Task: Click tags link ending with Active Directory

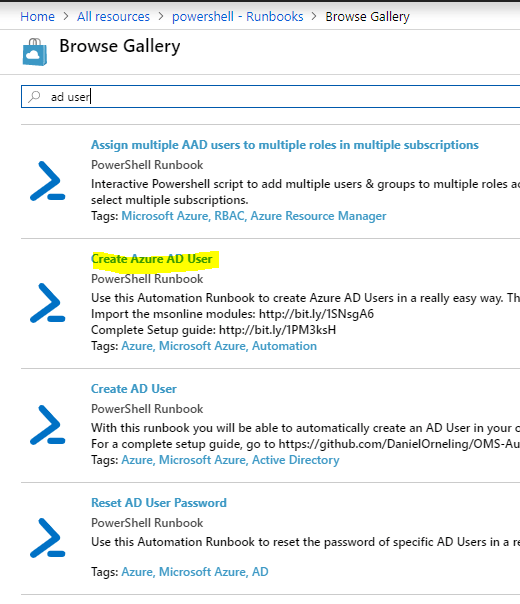Action: pyautogui.click(x=230, y=460)
